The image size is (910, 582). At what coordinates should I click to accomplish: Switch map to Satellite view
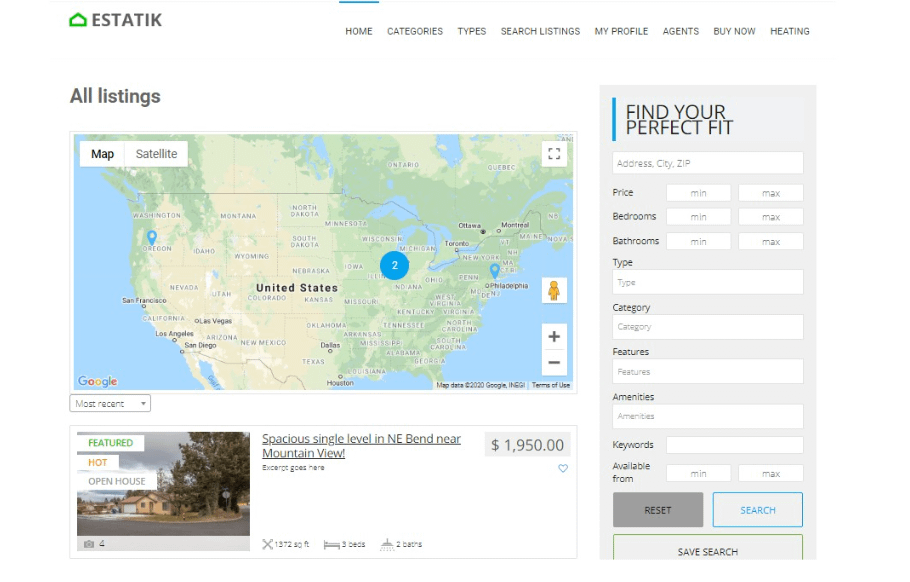coord(156,154)
